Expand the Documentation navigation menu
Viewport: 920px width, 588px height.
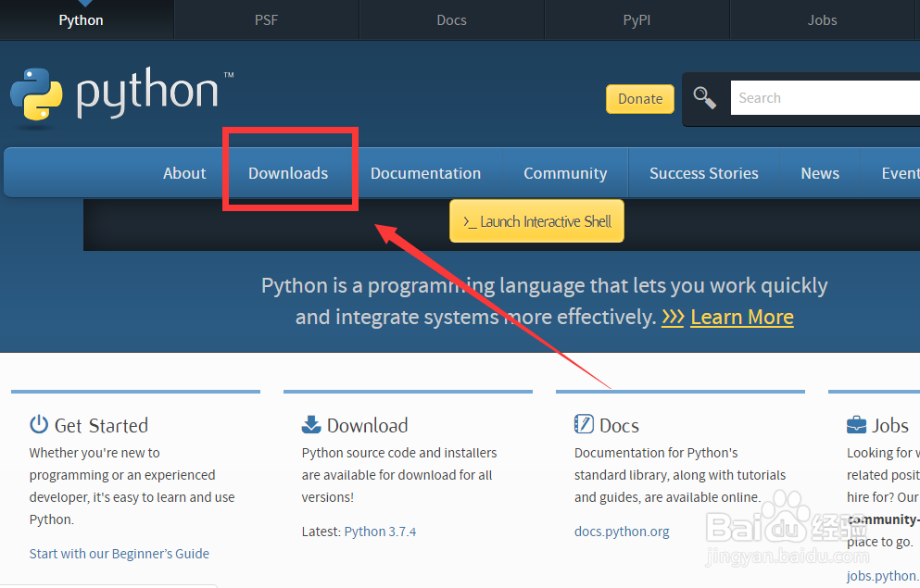coord(425,173)
